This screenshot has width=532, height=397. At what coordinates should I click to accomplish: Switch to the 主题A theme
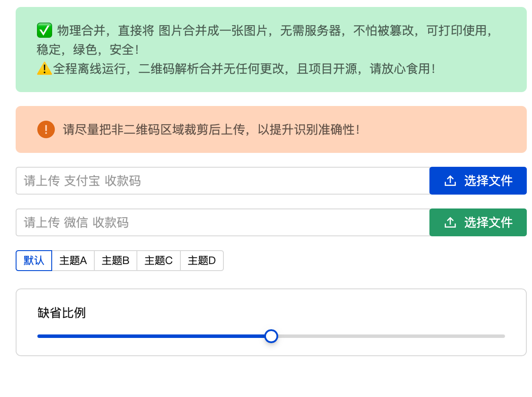(x=73, y=261)
